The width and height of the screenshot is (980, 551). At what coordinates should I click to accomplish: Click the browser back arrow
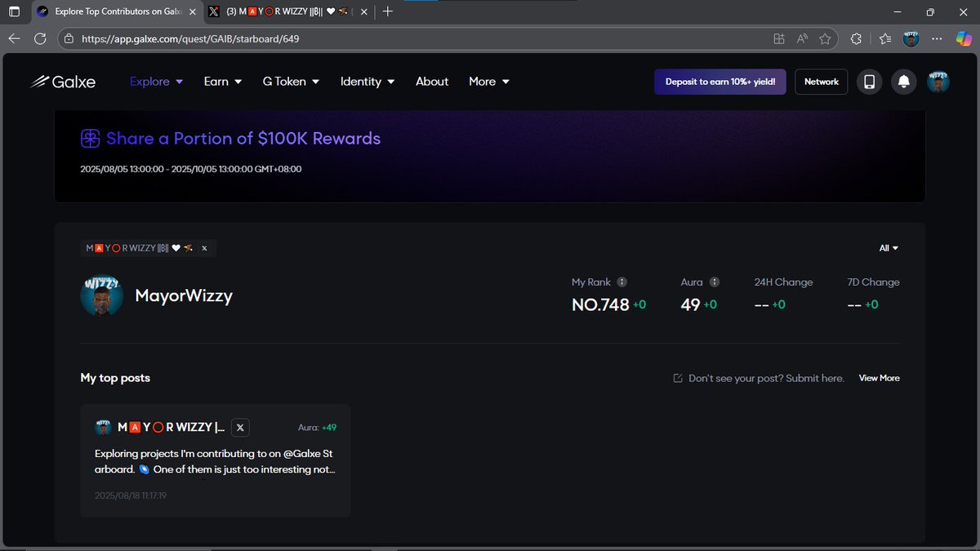click(15, 38)
